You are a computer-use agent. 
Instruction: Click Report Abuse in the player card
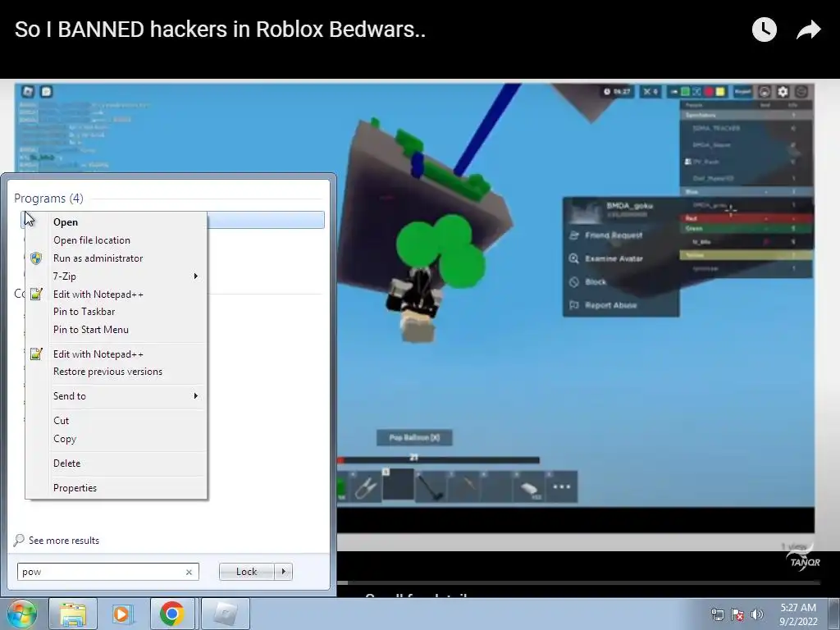pyautogui.click(x=610, y=305)
